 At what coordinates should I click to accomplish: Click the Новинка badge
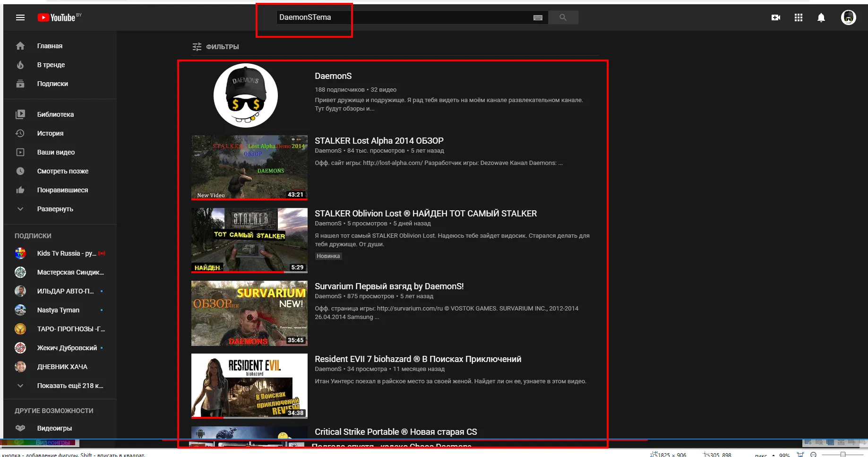(x=328, y=256)
